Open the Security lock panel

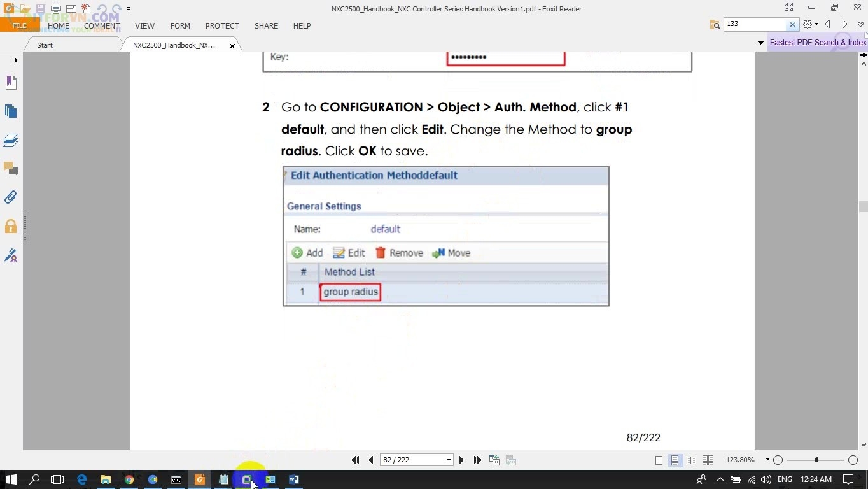point(11,227)
